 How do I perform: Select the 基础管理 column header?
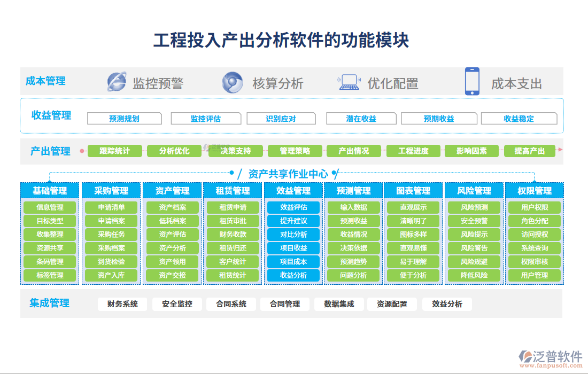[50, 190]
